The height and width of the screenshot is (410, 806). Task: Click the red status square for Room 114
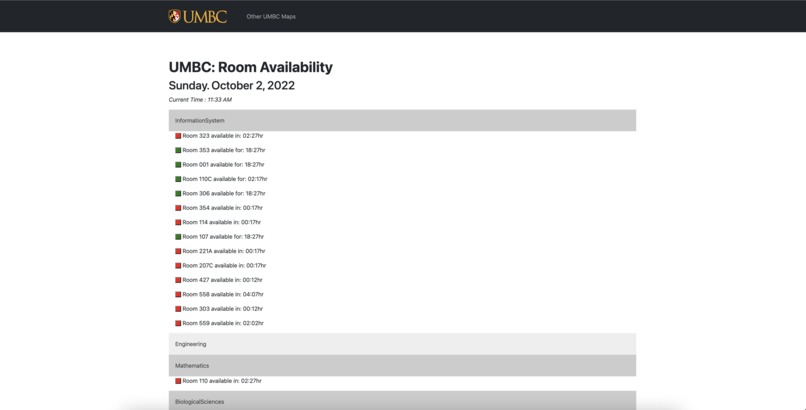click(178, 222)
